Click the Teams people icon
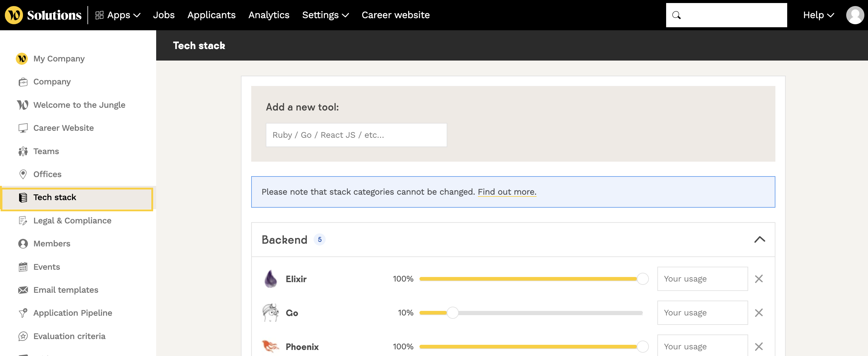 pos(23,151)
